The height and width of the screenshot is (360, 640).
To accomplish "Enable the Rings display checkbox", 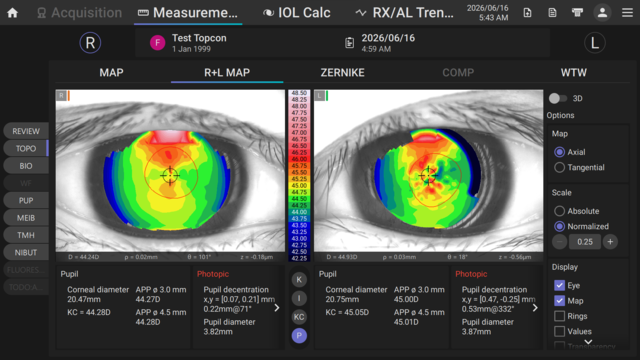I will click(560, 316).
